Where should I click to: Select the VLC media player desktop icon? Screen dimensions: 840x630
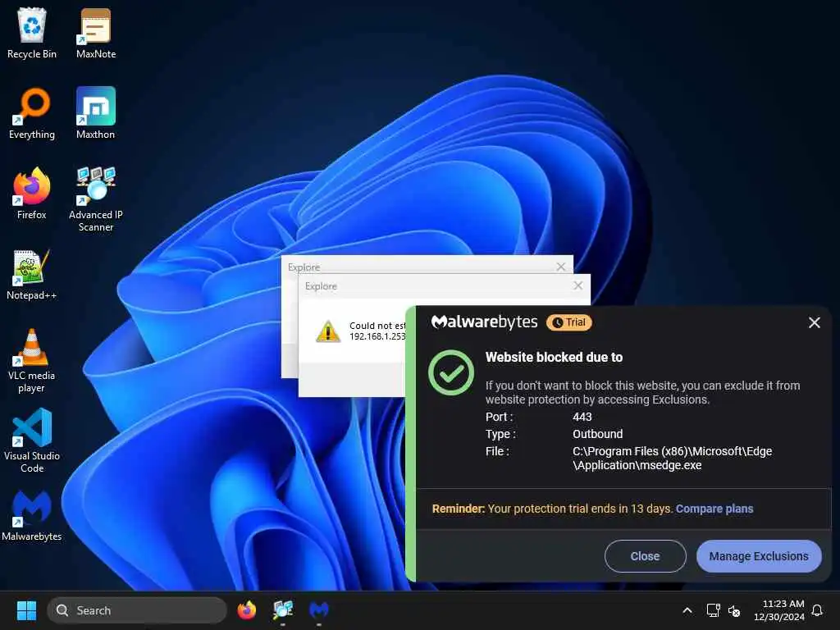pos(32,361)
